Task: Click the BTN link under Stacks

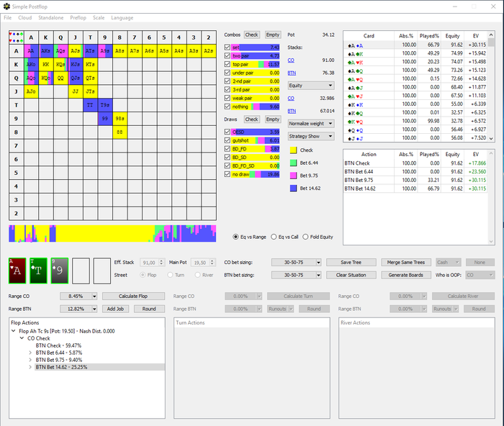Action: pos(292,73)
